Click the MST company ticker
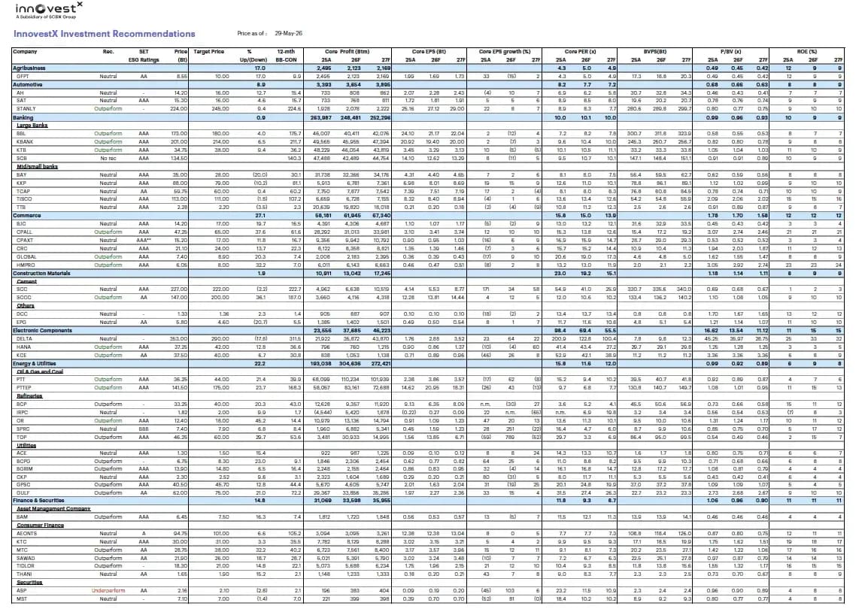 (x=22, y=599)
